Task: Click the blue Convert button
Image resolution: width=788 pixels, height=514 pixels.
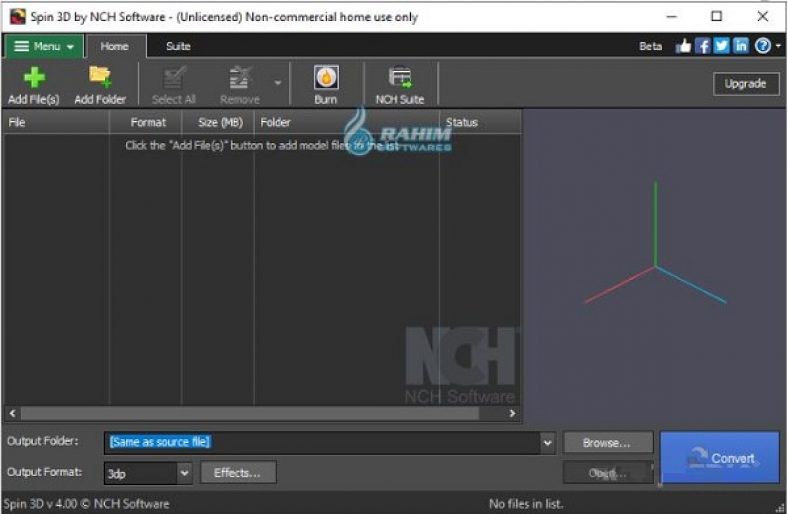Action: coord(720,458)
